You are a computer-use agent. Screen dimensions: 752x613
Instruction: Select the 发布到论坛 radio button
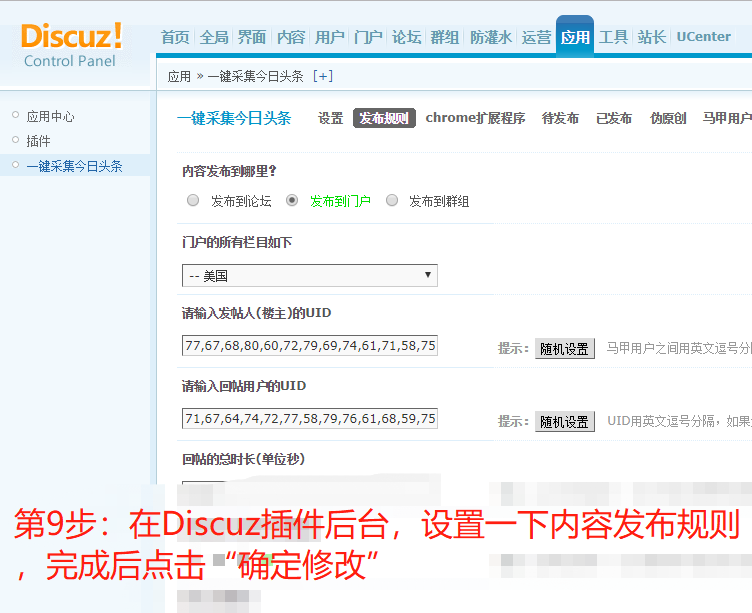pyautogui.click(x=193, y=200)
